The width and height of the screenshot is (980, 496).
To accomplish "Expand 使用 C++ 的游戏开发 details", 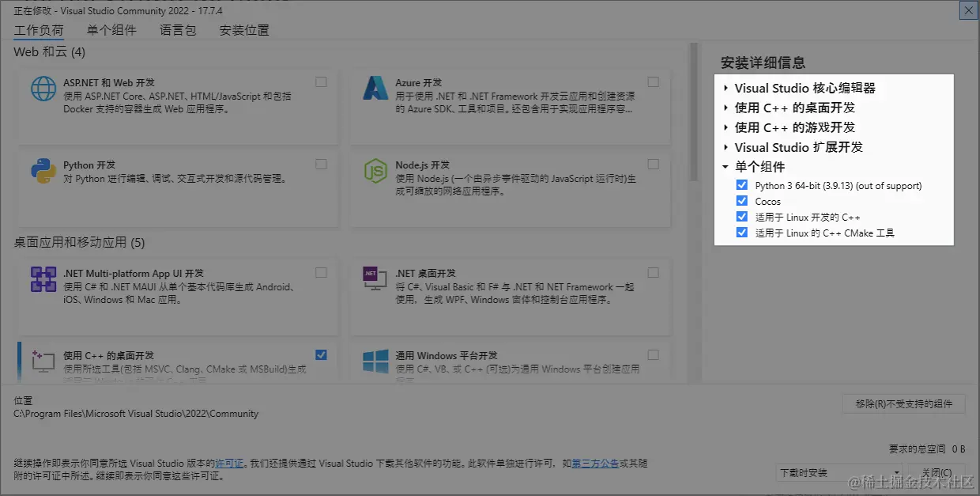I will pyautogui.click(x=726, y=127).
